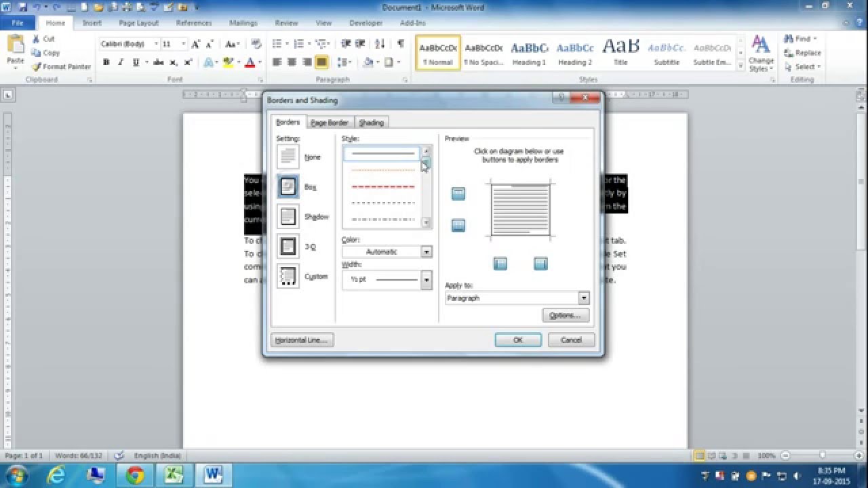
Task: Click the Style list scroll up arrow
Action: pyautogui.click(x=427, y=151)
